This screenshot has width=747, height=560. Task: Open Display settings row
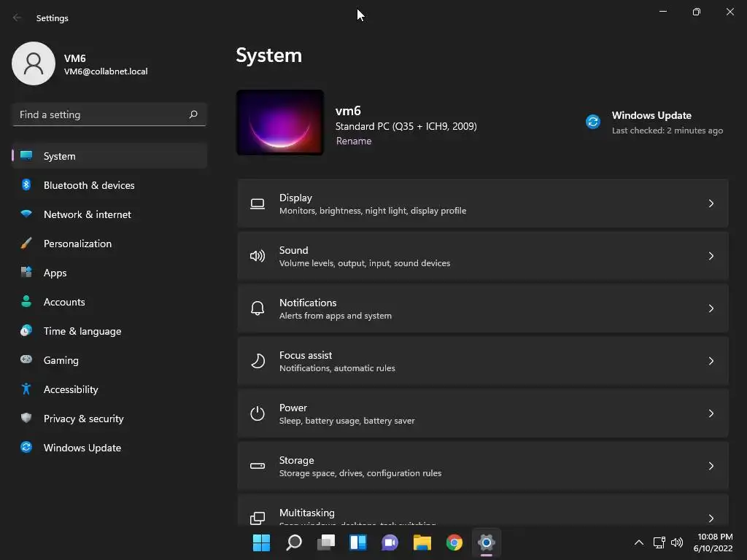point(483,203)
